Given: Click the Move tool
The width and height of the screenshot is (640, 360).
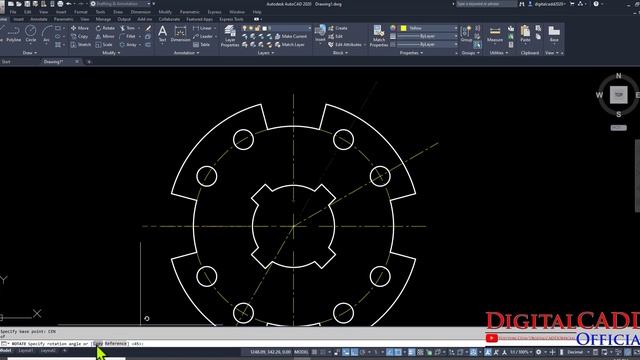Looking at the screenshot, I should click(x=80, y=28).
